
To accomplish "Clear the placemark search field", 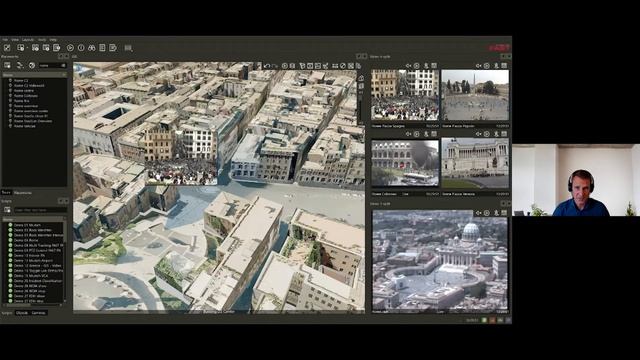I will coord(63,65).
